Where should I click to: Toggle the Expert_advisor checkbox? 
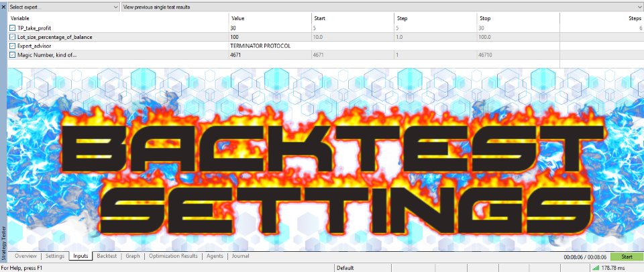(13, 46)
